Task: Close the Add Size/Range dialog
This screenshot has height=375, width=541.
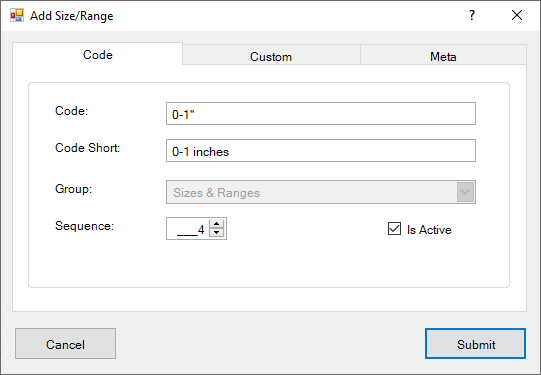Action: [x=517, y=15]
